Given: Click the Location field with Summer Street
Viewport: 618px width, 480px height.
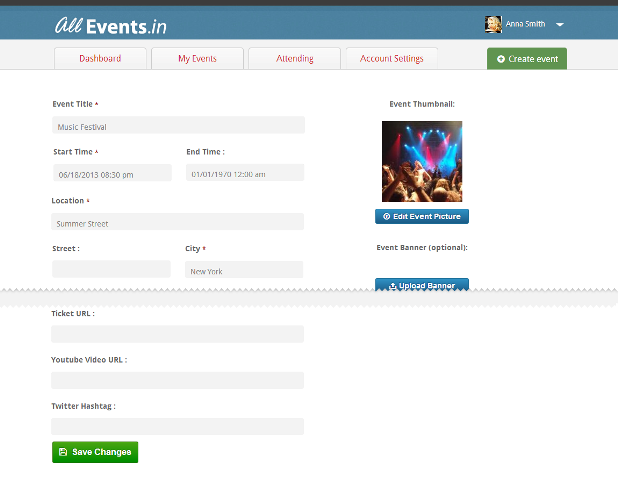Looking at the screenshot, I should [x=178, y=221].
